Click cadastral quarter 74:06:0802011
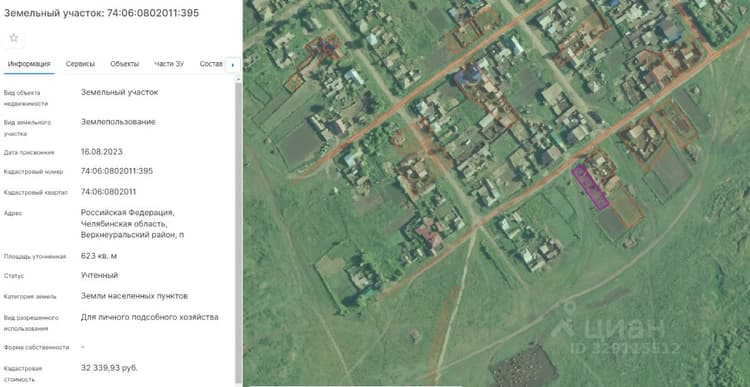 108,192
